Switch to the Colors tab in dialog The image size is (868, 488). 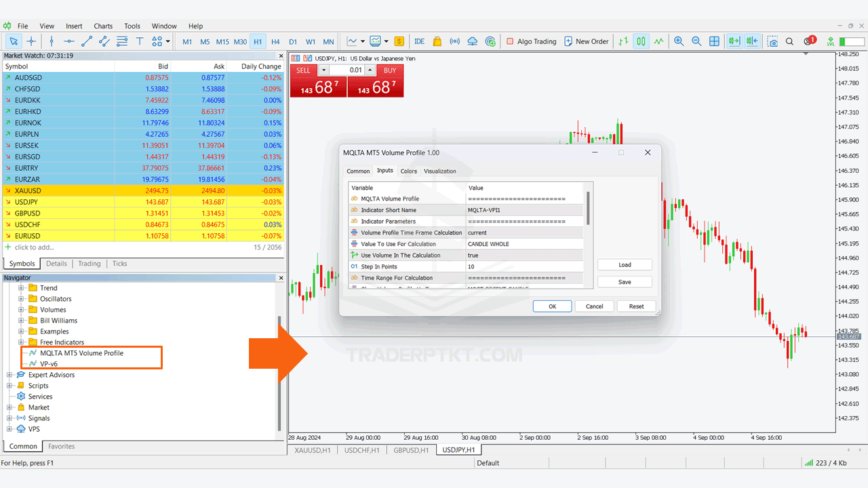[x=408, y=171]
